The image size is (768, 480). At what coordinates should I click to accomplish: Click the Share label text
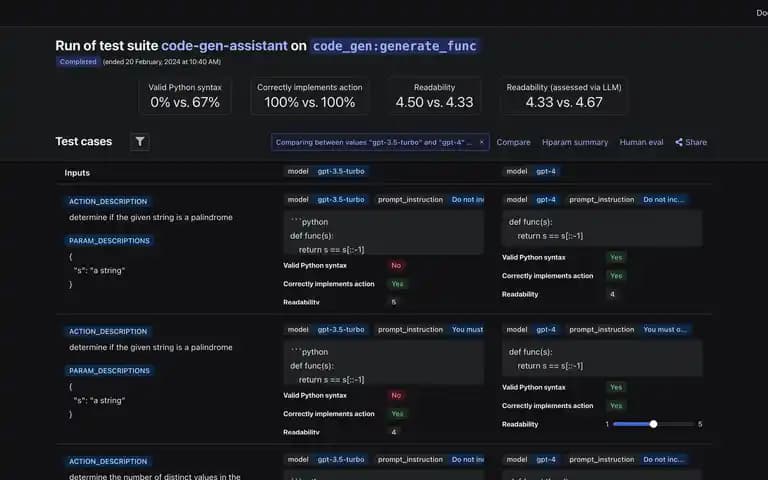[x=696, y=142]
